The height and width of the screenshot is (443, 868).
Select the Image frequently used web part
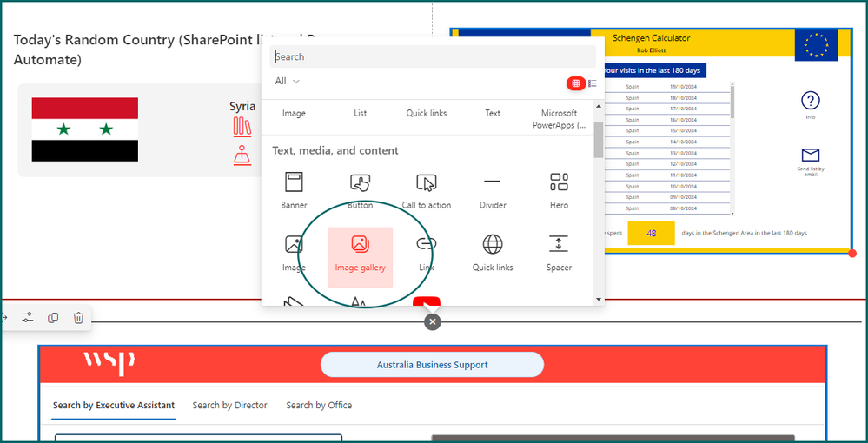(x=294, y=113)
